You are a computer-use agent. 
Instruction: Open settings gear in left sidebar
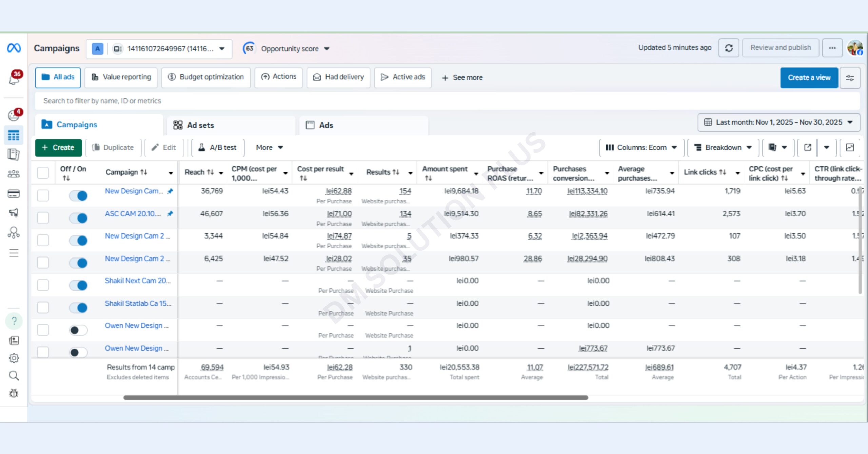(x=14, y=358)
